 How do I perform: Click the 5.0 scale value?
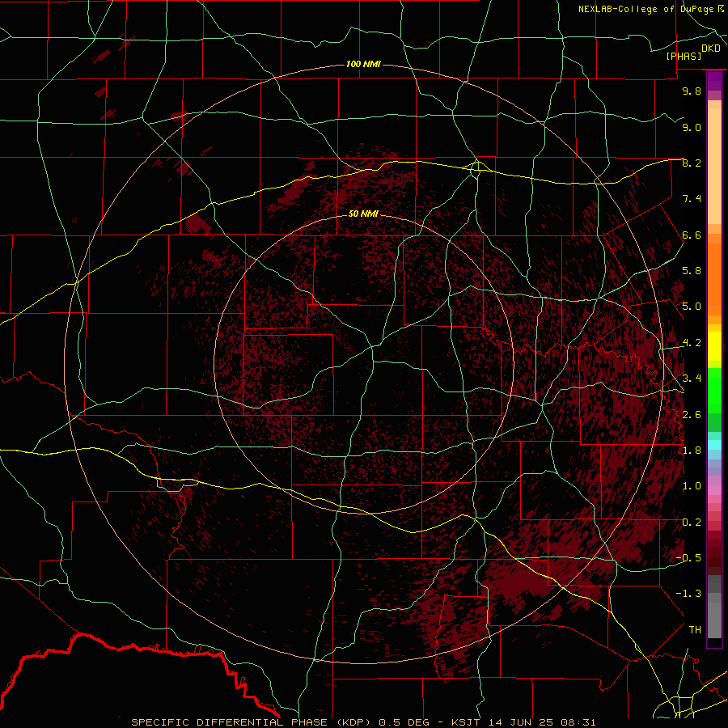click(x=692, y=307)
